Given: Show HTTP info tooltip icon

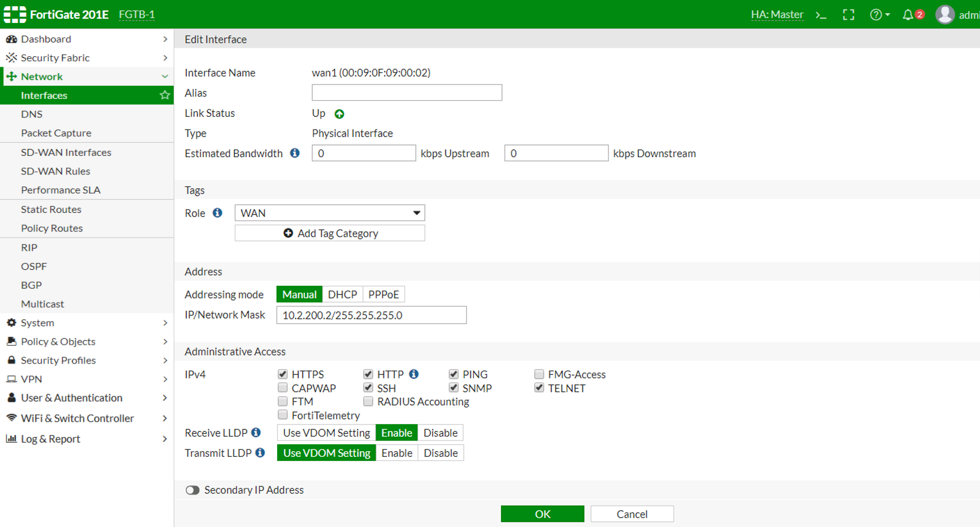Looking at the screenshot, I should pyautogui.click(x=414, y=374).
